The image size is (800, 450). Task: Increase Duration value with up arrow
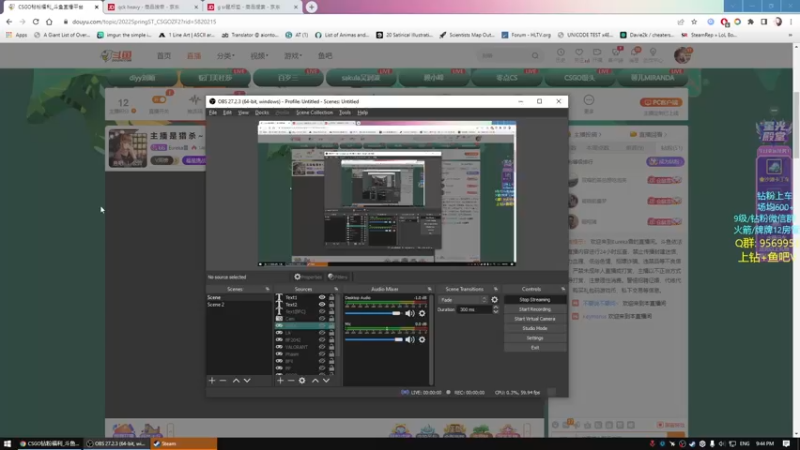tap(495, 308)
